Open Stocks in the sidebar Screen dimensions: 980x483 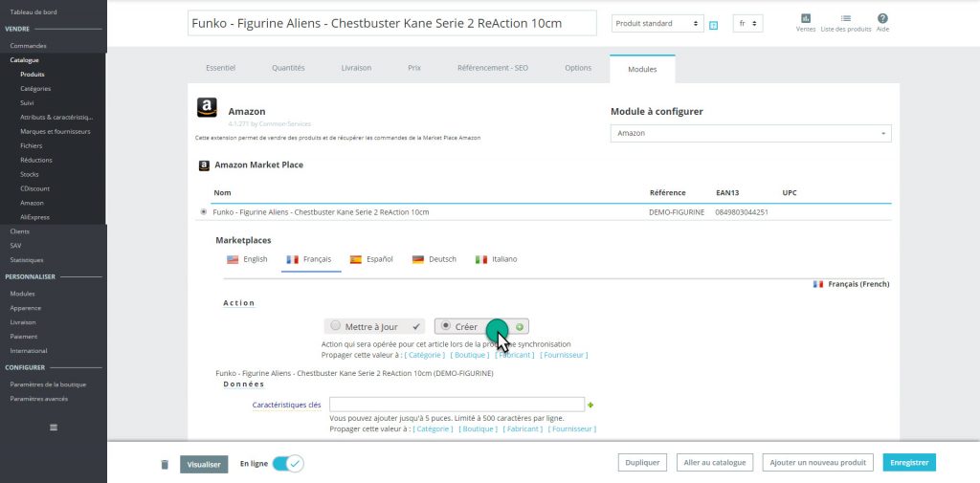coord(30,174)
